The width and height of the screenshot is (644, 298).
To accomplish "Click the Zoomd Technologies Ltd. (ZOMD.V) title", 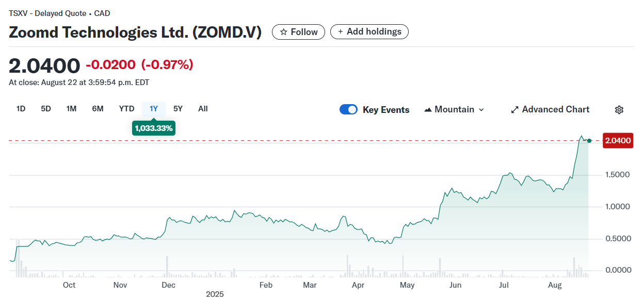I will coord(135,32).
